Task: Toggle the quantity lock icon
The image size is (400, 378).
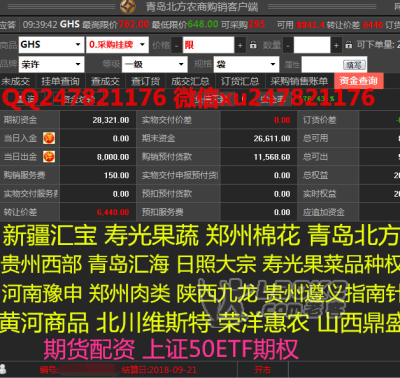Action: click(x=349, y=45)
